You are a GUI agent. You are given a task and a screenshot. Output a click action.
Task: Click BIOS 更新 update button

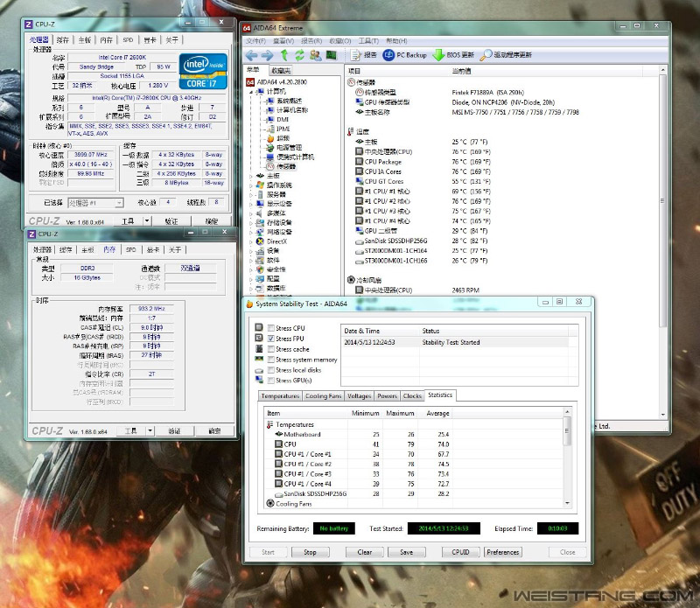453,55
